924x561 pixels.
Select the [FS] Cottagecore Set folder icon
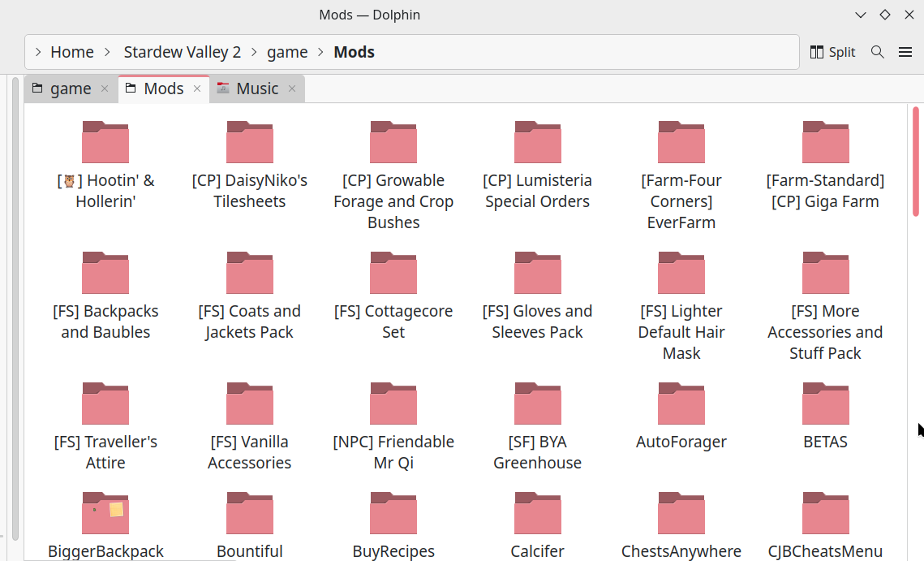[393, 273]
